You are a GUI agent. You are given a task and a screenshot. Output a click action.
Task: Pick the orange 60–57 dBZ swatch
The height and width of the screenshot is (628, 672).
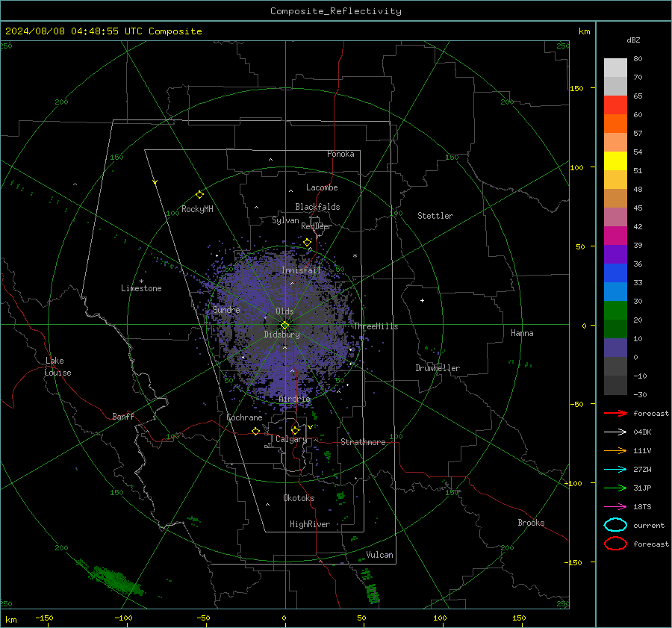(x=615, y=123)
